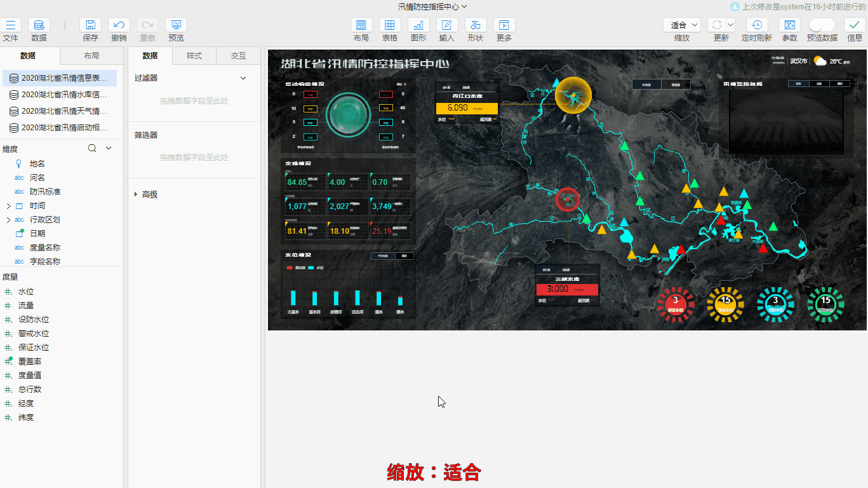This screenshot has width=868, height=488.
Task: Open the Shape (形状) component icon
Action: click(x=476, y=25)
